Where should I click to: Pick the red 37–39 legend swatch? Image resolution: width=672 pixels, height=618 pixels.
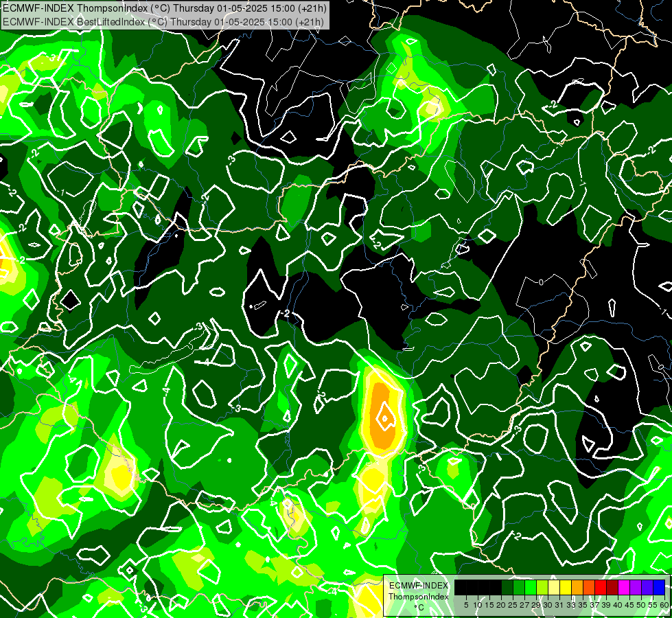point(601,587)
